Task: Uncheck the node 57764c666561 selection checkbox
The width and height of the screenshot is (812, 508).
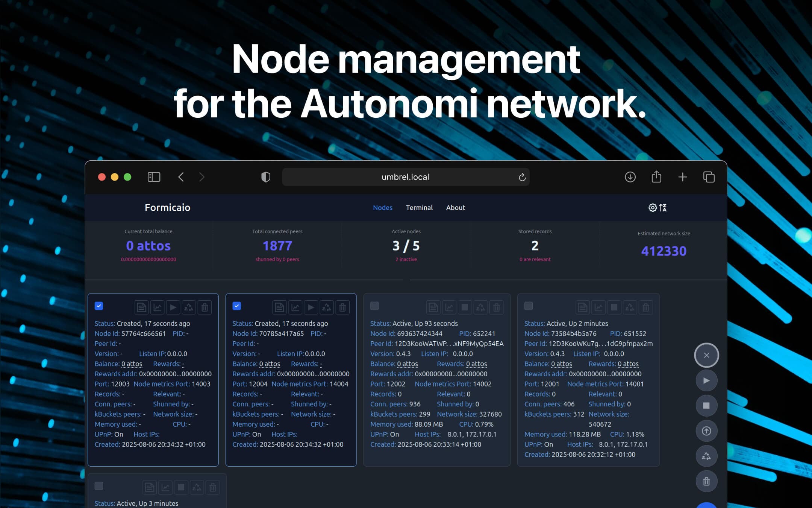Action: [x=99, y=306]
